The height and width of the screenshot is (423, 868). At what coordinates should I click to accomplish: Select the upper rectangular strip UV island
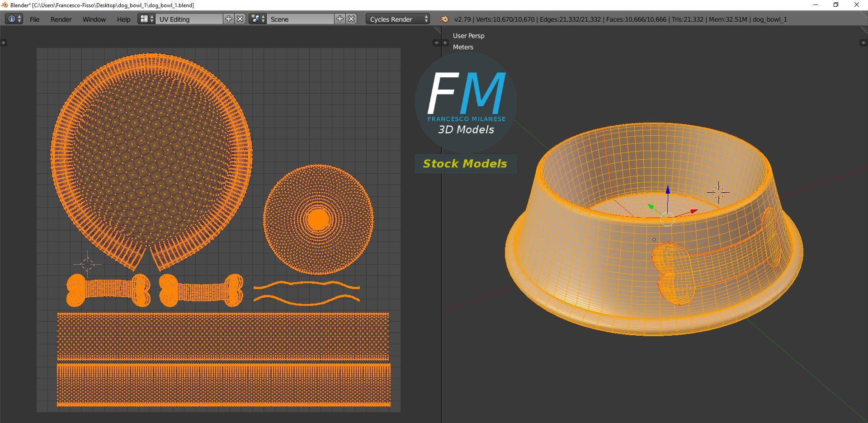[223, 337]
